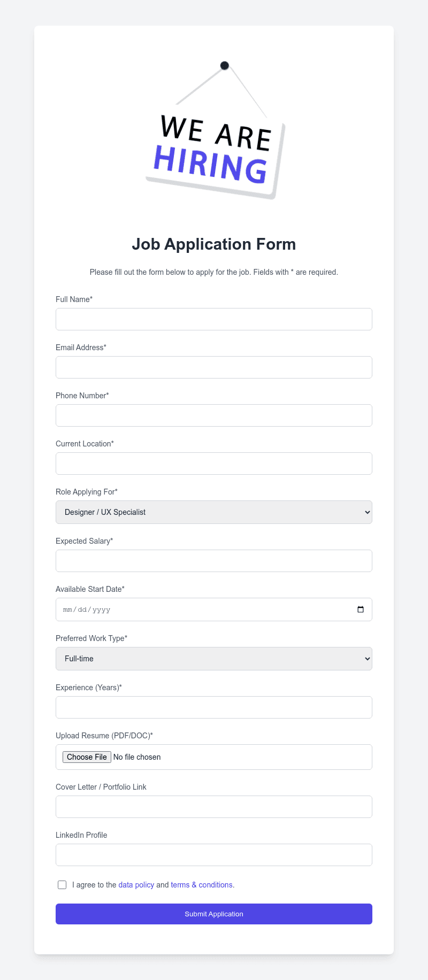Expand the chevron on the Full-time select
Viewport: 428px width, 980px height.
(x=366, y=658)
